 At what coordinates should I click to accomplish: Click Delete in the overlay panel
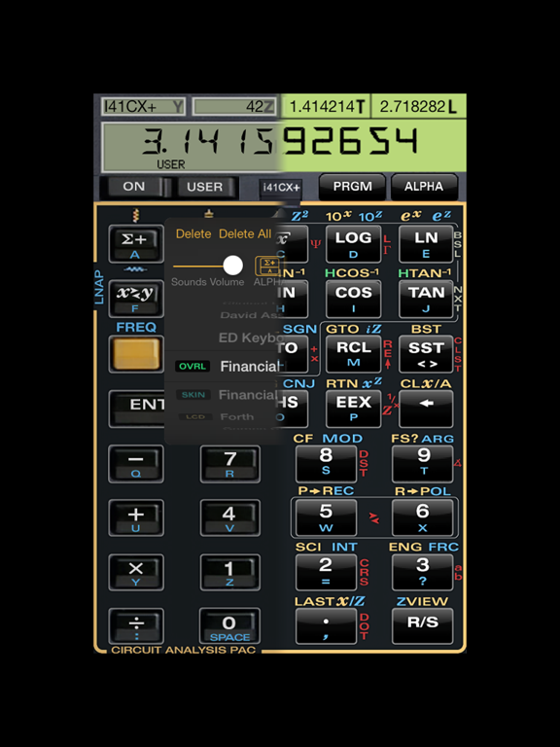(193, 233)
